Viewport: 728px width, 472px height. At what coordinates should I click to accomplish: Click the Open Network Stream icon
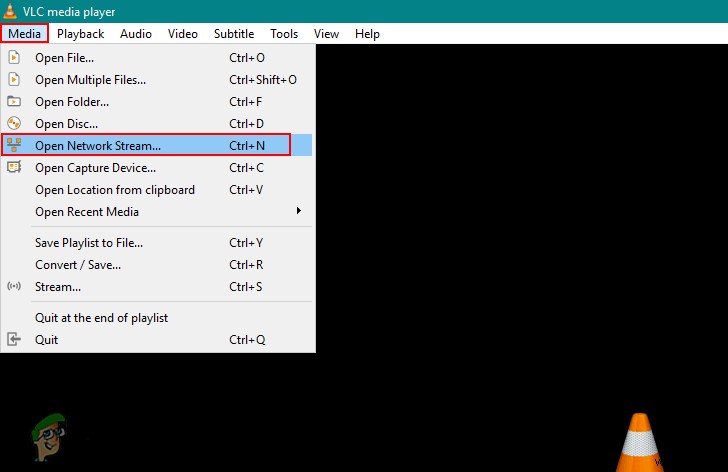(x=14, y=145)
